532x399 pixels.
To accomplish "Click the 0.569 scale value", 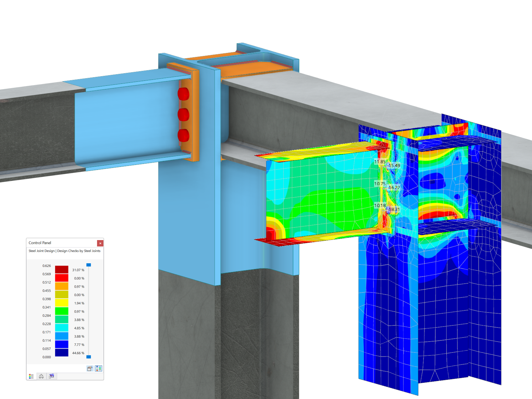I will [x=47, y=274].
